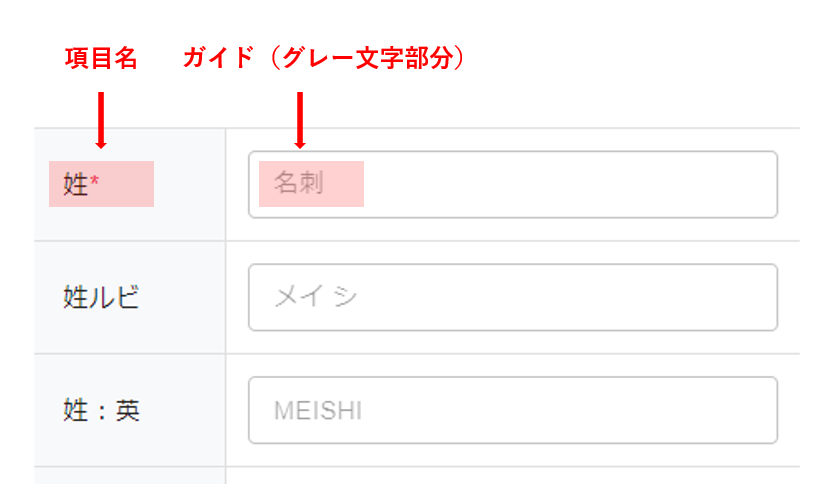
Task: Click the gray 名刺 placeholder text
Action: [298, 185]
